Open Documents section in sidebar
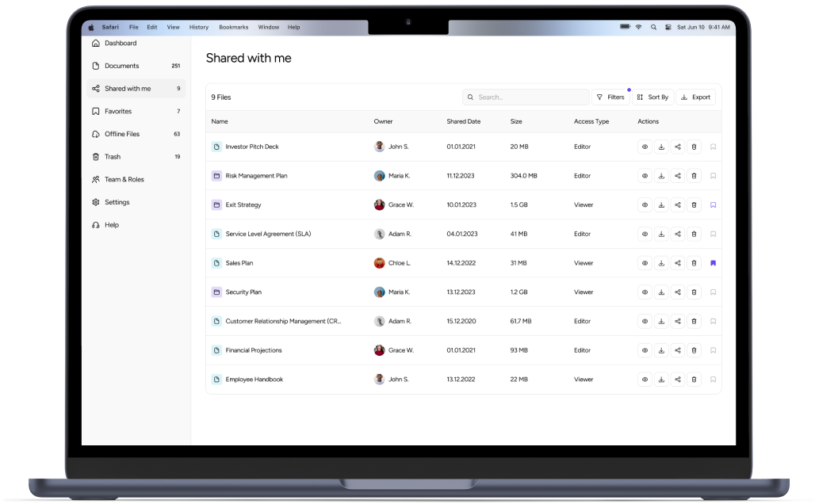 coord(136,66)
